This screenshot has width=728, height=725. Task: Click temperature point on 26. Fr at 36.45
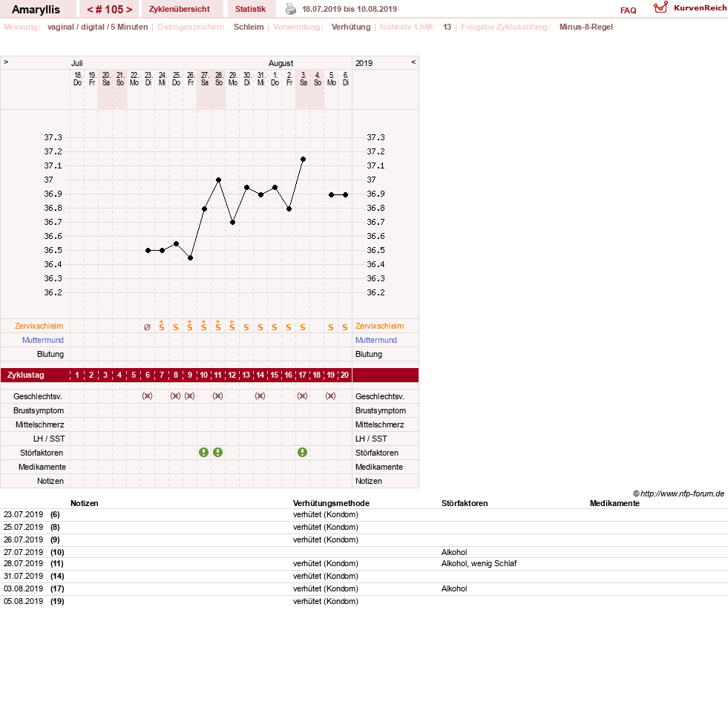191,258
